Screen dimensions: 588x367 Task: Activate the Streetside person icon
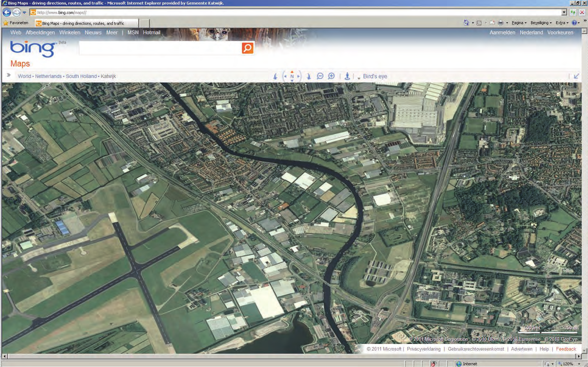point(347,76)
